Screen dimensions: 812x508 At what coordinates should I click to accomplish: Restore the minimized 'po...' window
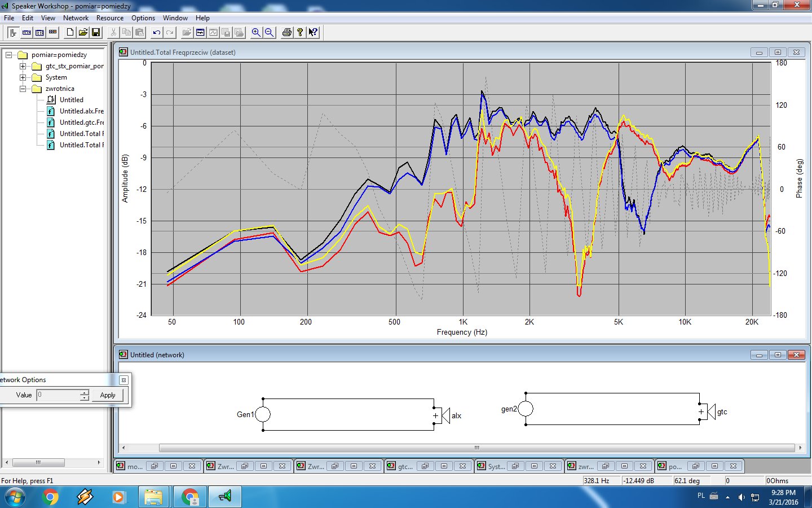tap(696, 466)
